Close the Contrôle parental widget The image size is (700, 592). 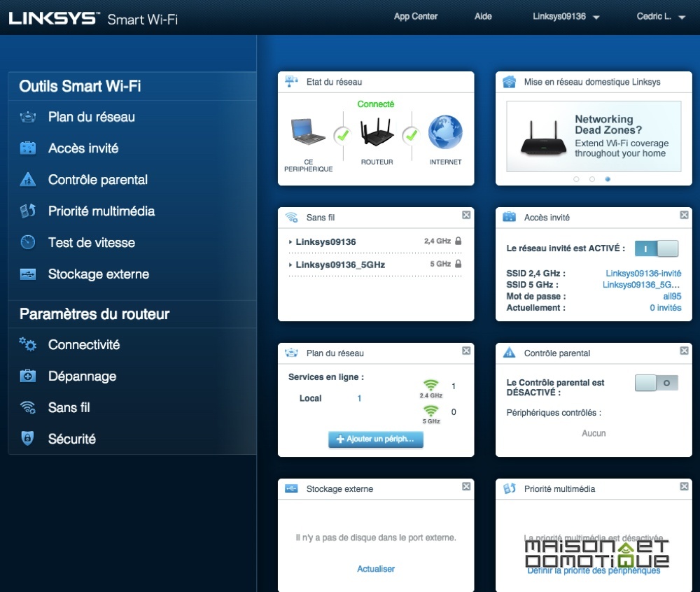pyautogui.click(x=684, y=351)
